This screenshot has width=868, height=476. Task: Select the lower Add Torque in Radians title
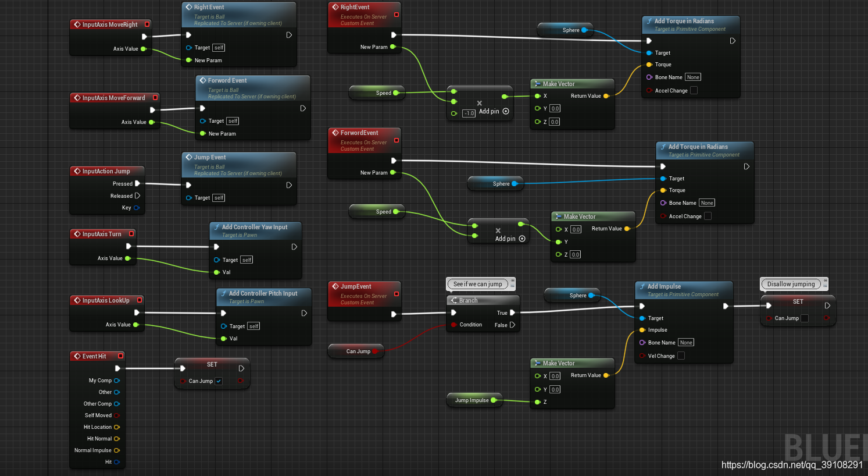(698, 147)
